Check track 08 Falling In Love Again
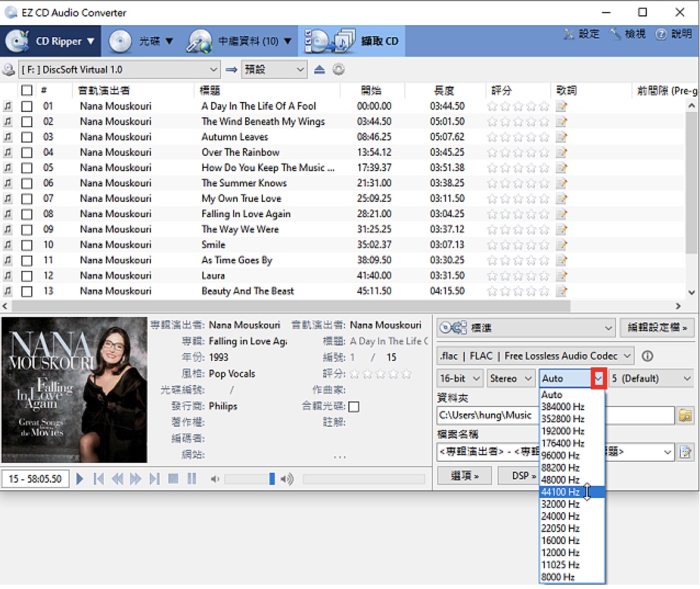Viewport: 700px width, 589px height. point(26,214)
